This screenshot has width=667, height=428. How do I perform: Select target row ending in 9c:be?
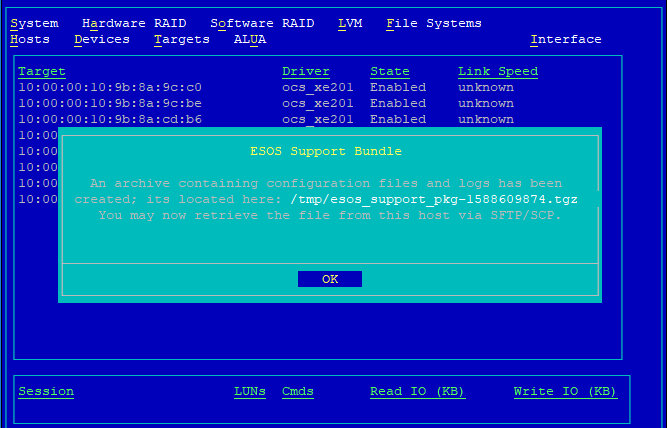tap(110, 103)
